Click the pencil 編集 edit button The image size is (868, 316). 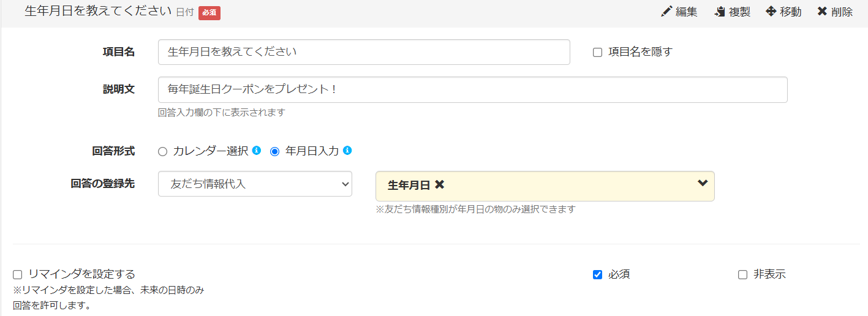[x=679, y=12]
